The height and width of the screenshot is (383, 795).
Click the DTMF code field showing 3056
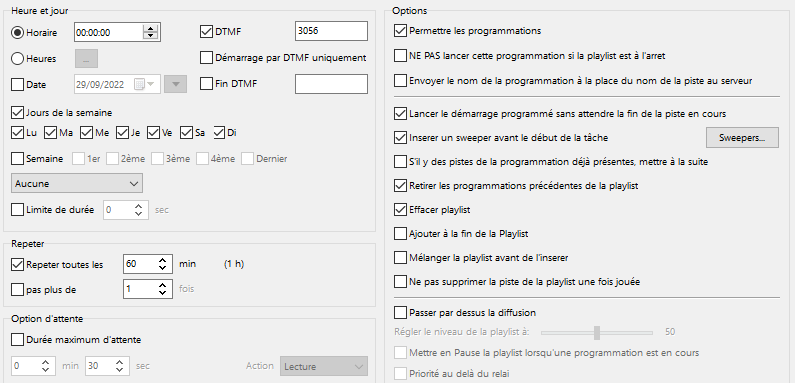tap(331, 31)
